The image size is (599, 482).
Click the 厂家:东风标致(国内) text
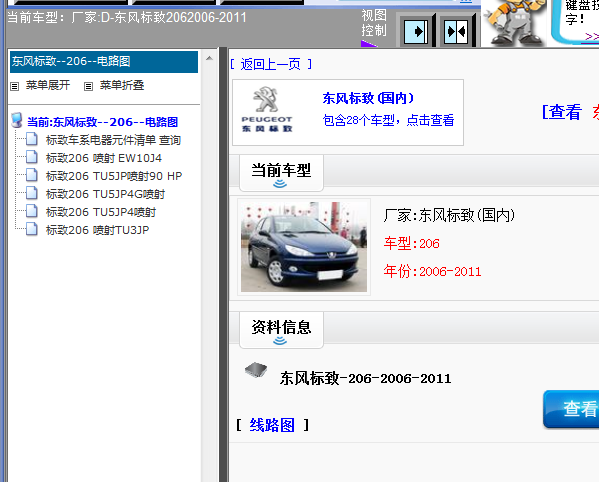[x=449, y=215]
